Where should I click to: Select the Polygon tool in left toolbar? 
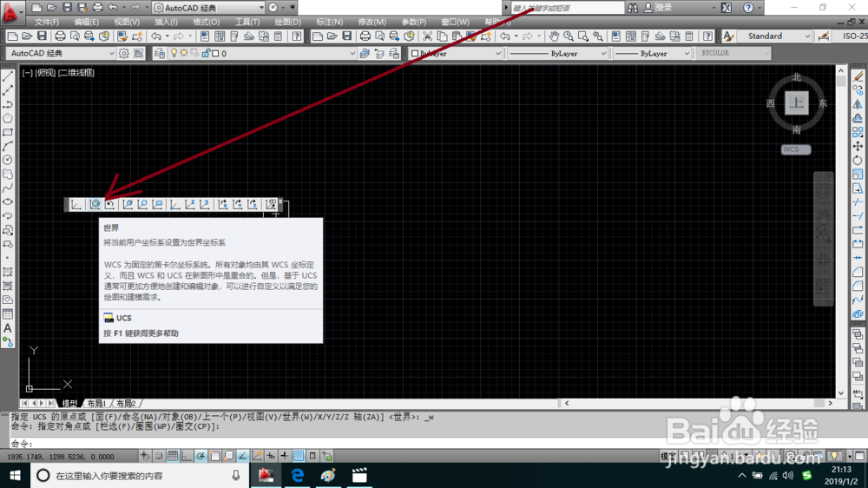[x=8, y=118]
